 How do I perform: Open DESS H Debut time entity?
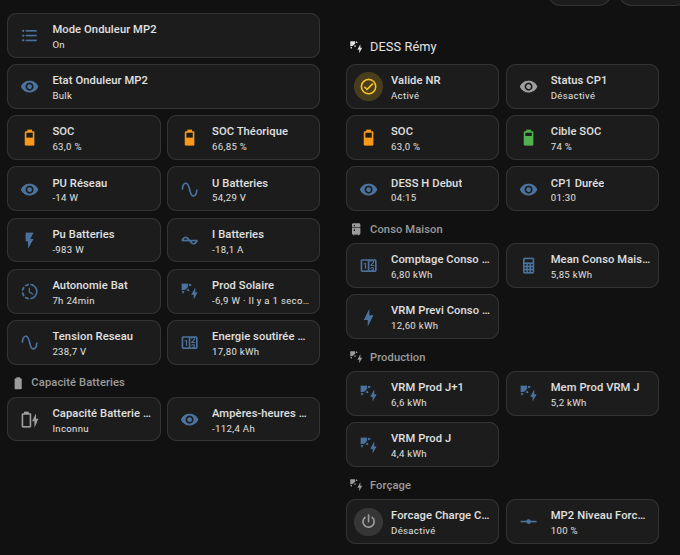(422, 189)
